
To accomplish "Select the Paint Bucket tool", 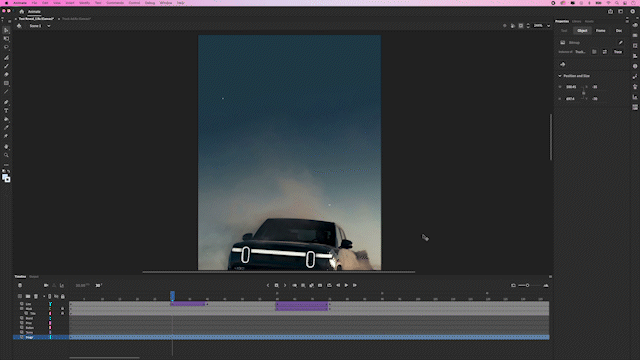I will (6, 119).
